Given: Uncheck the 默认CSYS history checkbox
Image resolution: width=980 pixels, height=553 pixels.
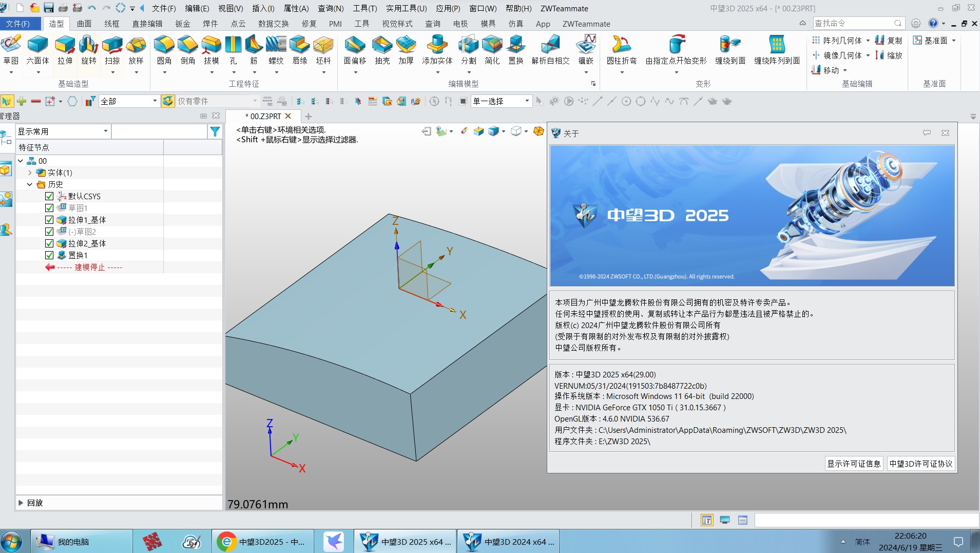Looking at the screenshot, I should click(x=49, y=196).
